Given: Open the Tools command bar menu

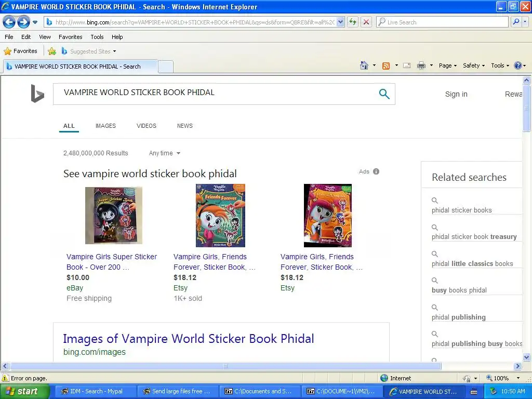Looking at the screenshot, I should pyautogui.click(x=500, y=65).
